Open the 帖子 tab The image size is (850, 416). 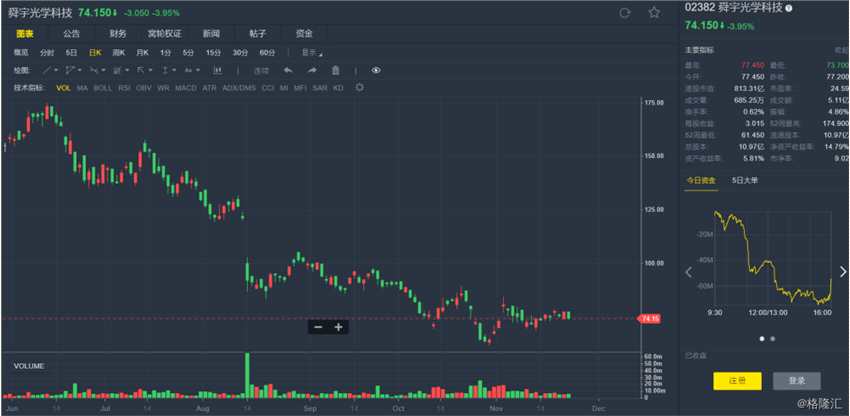tap(258, 34)
